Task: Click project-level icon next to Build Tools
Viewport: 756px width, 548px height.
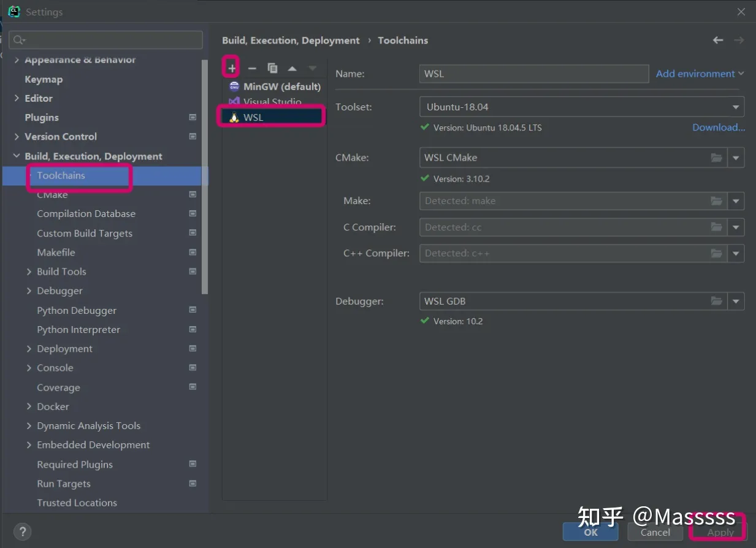Action: click(193, 272)
